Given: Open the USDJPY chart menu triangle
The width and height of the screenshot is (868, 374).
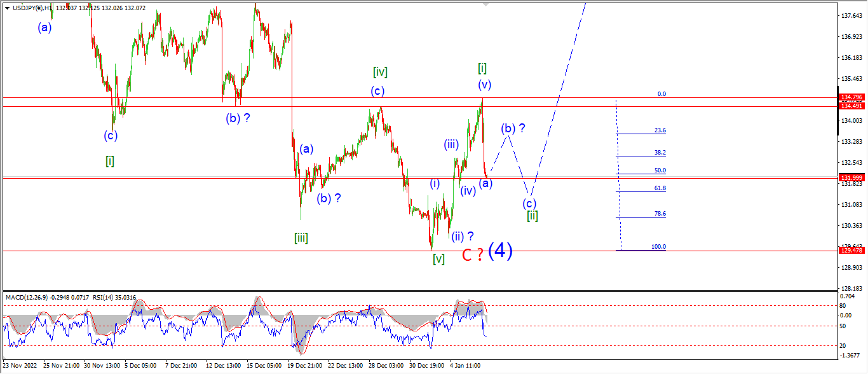Looking at the screenshot, I should click(x=7, y=8).
